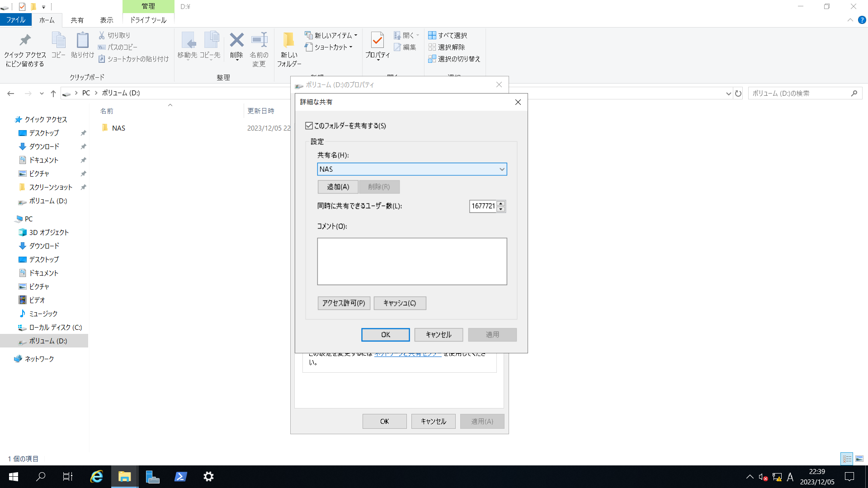The width and height of the screenshot is (868, 488).
Task: Toggle the share this folder checkbox
Action: click(x=309, y=126)
